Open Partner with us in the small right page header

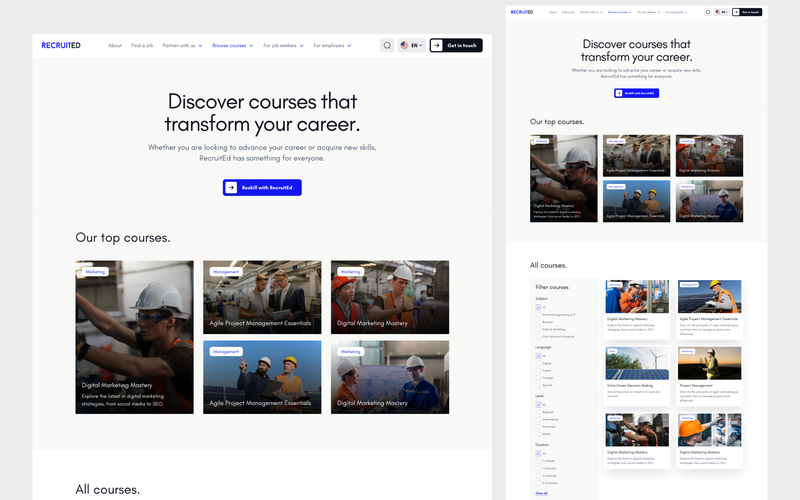(x=591, y=12)
